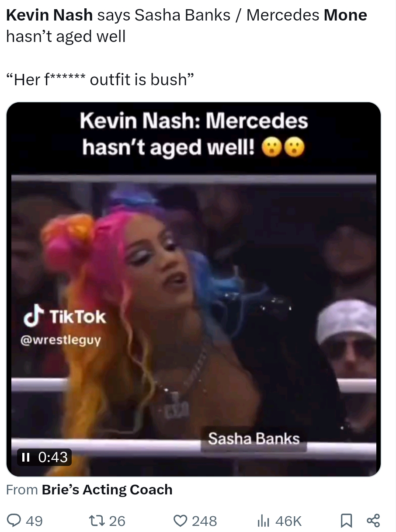Image resolution: width=396 pixels, height=532 pixels.
Task: Click the reply speech bubble icon
Action: 15,521
